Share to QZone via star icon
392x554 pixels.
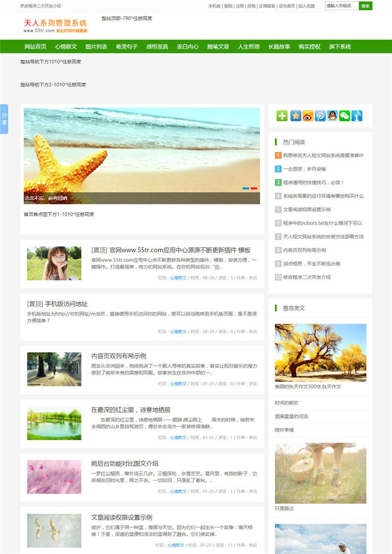click(295, 116)
